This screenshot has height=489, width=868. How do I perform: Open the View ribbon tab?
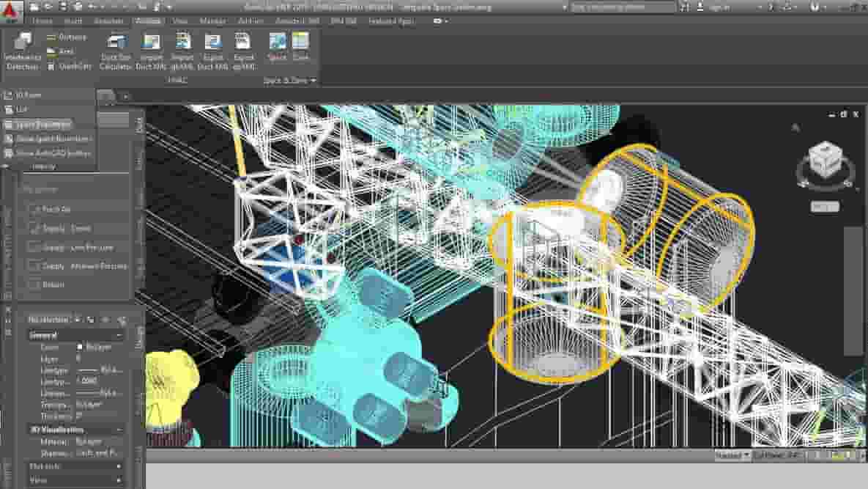[180, 21]
